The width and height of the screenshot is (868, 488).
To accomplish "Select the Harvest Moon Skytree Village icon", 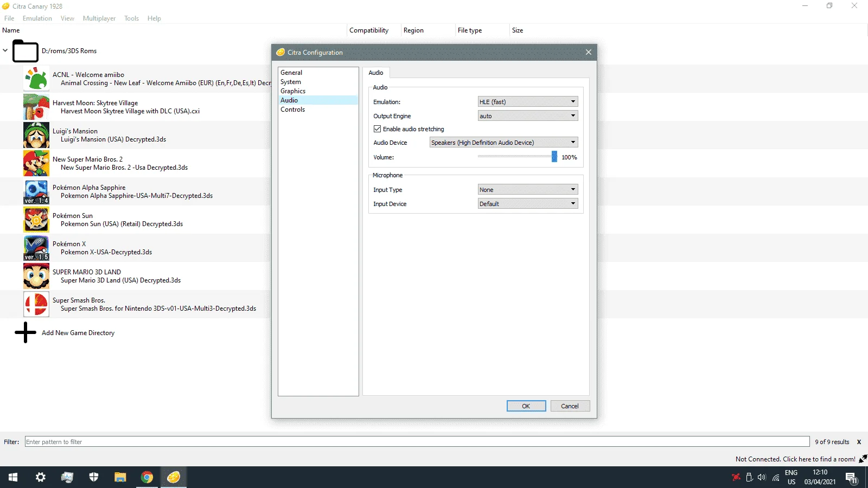I will pos(36,107).
